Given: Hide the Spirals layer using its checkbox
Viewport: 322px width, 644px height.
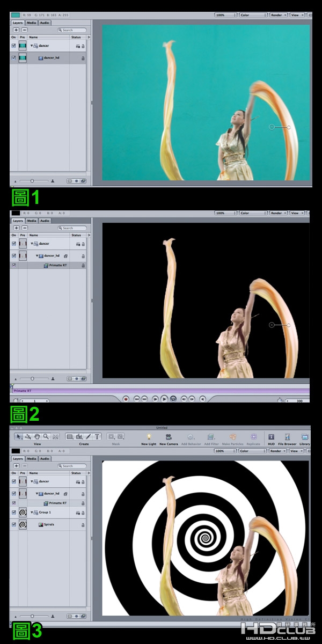Looking at the screenshot, I should coord(14,525).
